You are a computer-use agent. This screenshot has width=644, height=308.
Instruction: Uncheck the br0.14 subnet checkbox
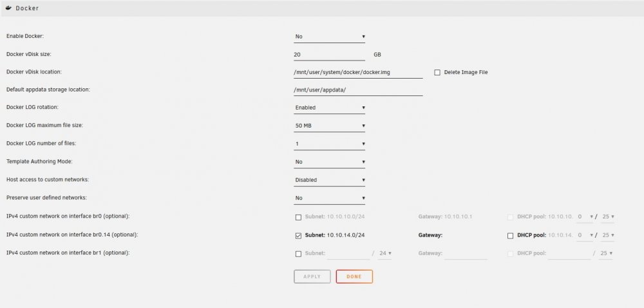click(299, 236)
